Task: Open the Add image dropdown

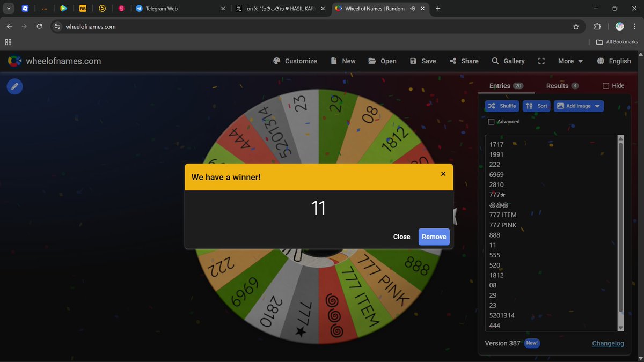Action: [x=579, y=106]
